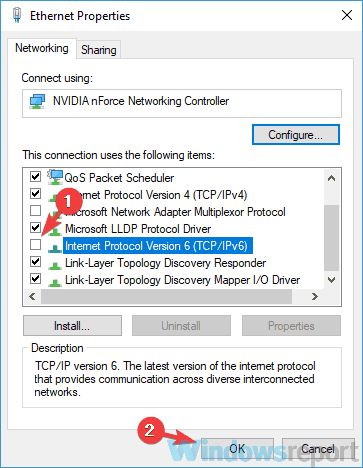This screenshot has height=468, width=363.
Task: Click the Link-Layer Topology Mapper I/O Driver icon
Action: point(55,282)
